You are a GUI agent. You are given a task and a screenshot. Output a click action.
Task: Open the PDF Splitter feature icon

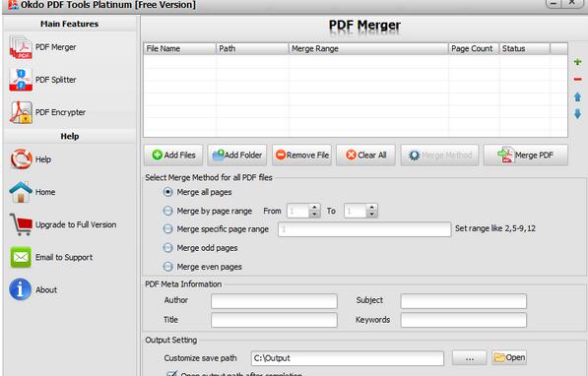click(21, 80)
